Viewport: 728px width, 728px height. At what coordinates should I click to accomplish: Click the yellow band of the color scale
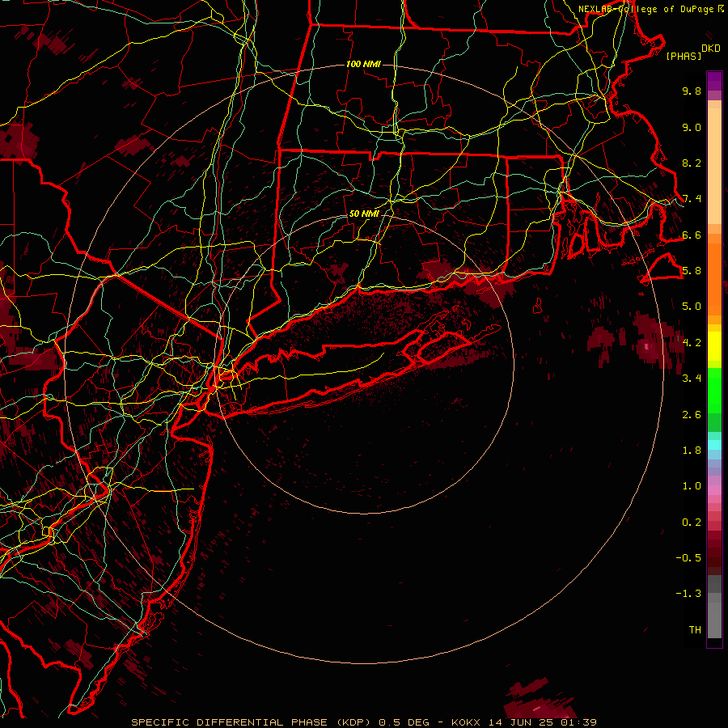click(714, 346)
